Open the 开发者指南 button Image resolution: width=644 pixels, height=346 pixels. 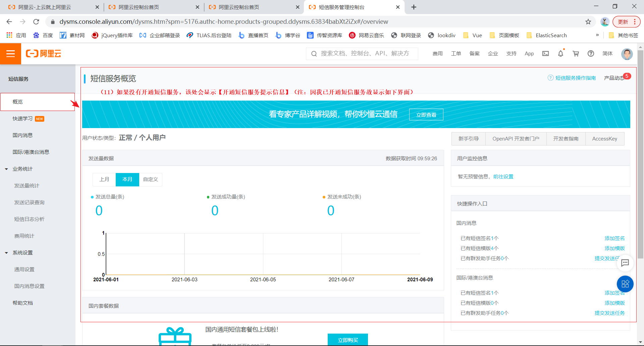coord(566,139)
